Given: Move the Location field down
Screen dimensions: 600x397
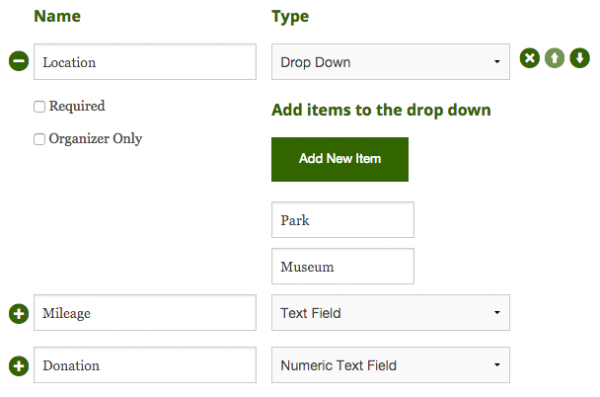Looking at the screenshot, I should (580, 58).
